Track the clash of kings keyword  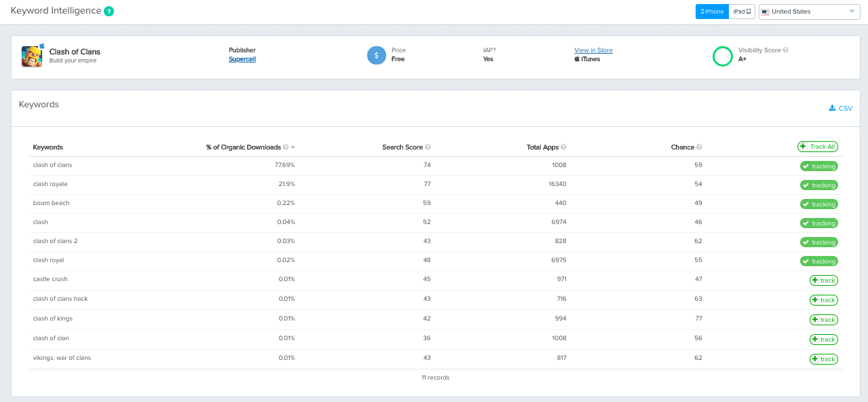click(823, 320)
